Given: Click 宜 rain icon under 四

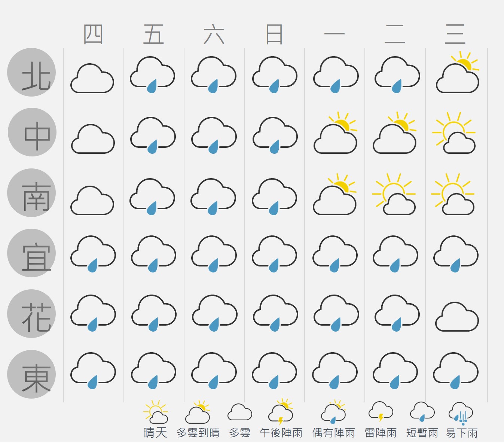Looking at the screenshot, I should click(x=93, y=254).
